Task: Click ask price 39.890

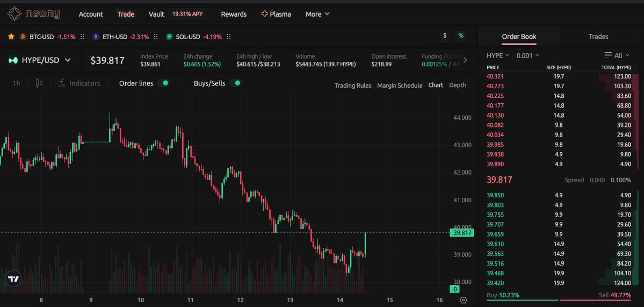Action: point(495,164)
